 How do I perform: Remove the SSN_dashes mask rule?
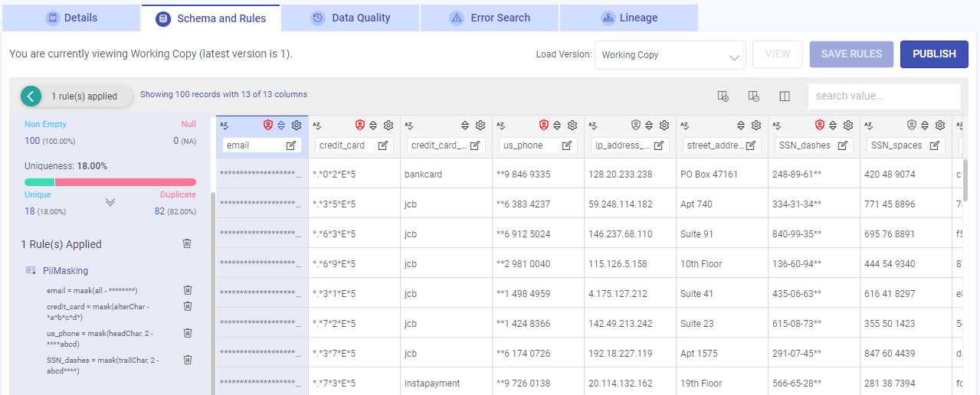tap(188, 360)
